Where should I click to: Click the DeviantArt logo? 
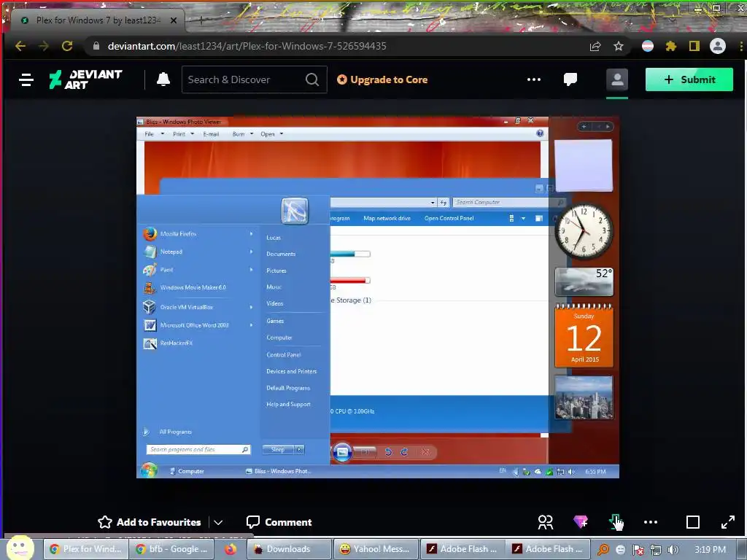[x=86, y=79]
